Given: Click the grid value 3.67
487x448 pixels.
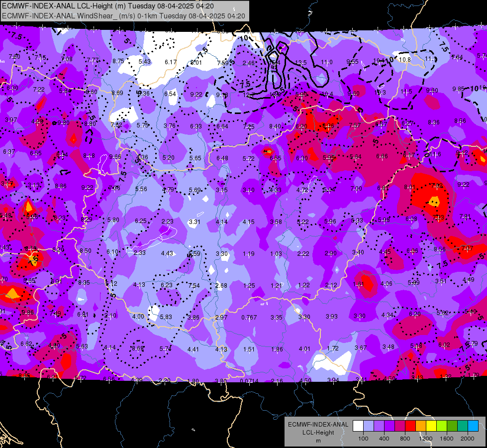Looking at the screenshot, I should coord(361,347).
